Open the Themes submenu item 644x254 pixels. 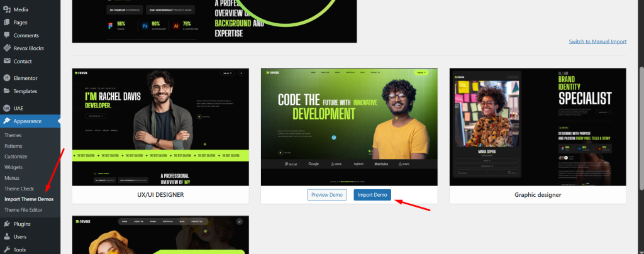pos(13,135)
